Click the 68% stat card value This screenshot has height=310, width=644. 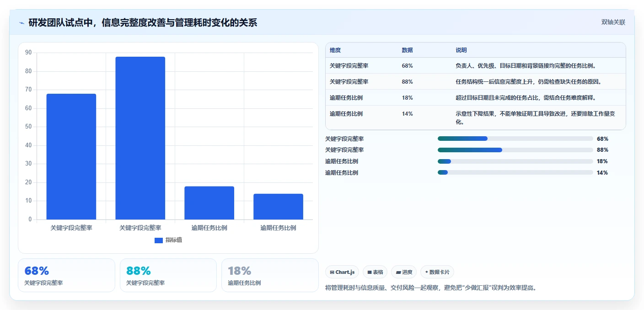click(37, 271)
